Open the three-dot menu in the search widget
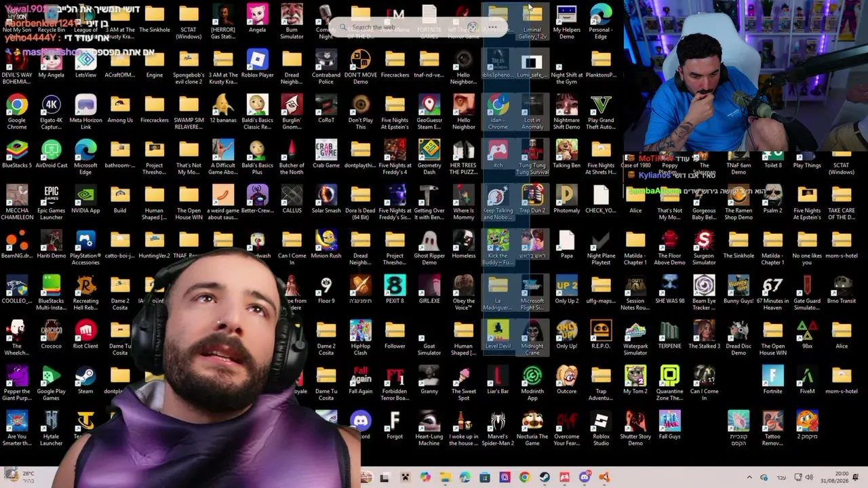The height and width of the screenshot is (488, 868). pyautogui.click(x=493, y=27)
